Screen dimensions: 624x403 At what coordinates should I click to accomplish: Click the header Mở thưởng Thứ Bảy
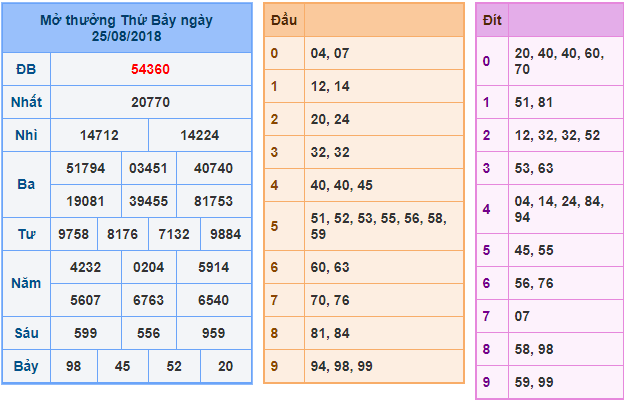[x=126, y=20]
